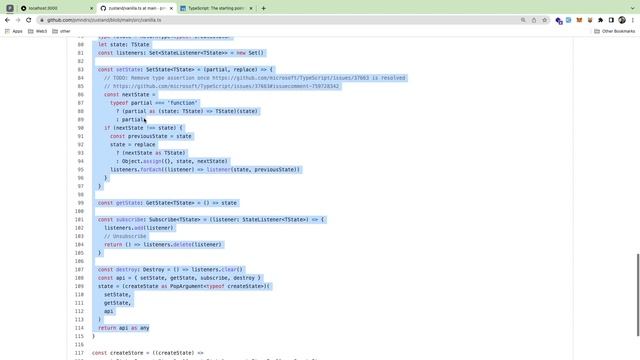
Task: Open the profile avatar menu
Action: [x=622, y=20]
